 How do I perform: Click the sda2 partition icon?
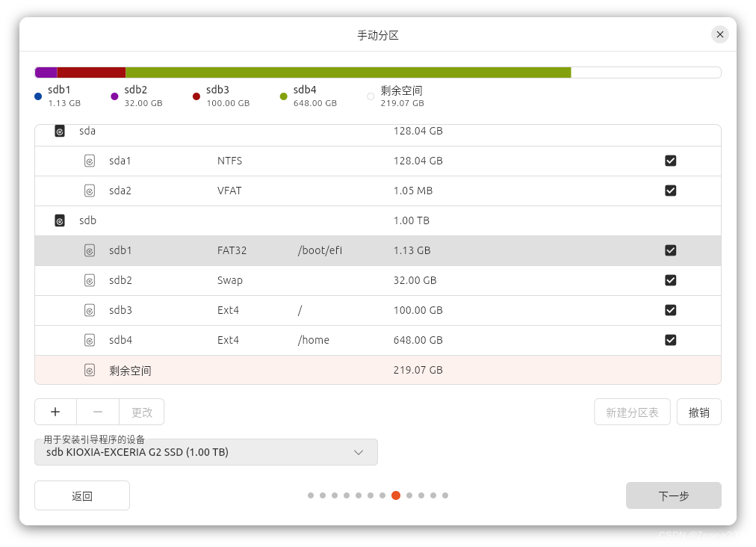(90, 191)
